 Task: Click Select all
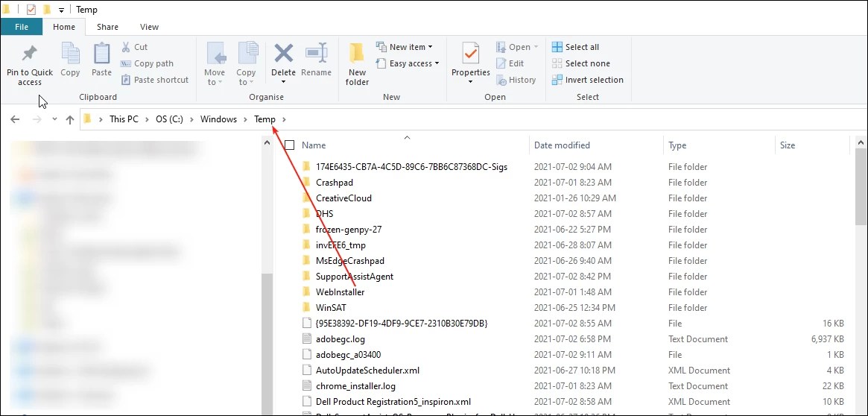coord(575,47)
